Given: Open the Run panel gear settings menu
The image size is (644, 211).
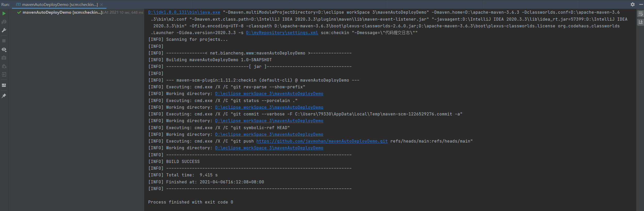Looking at the screenshot, I should click(x=633, y=4).
